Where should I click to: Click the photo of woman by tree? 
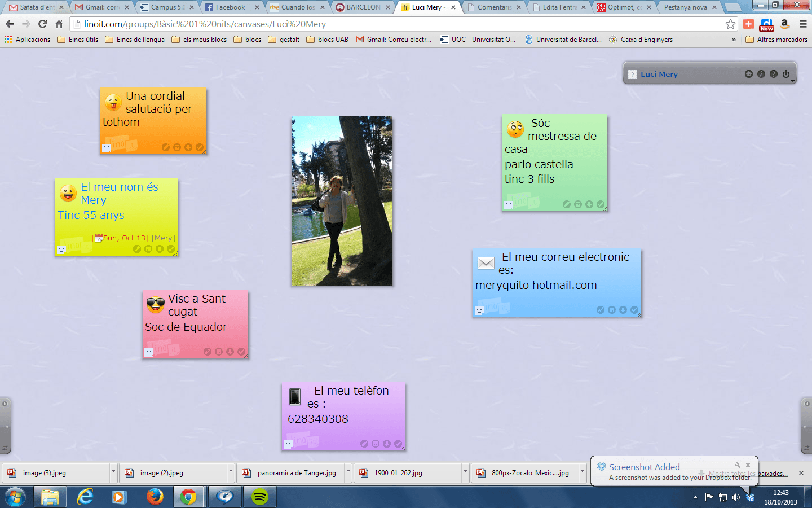(x=342, y=201)
